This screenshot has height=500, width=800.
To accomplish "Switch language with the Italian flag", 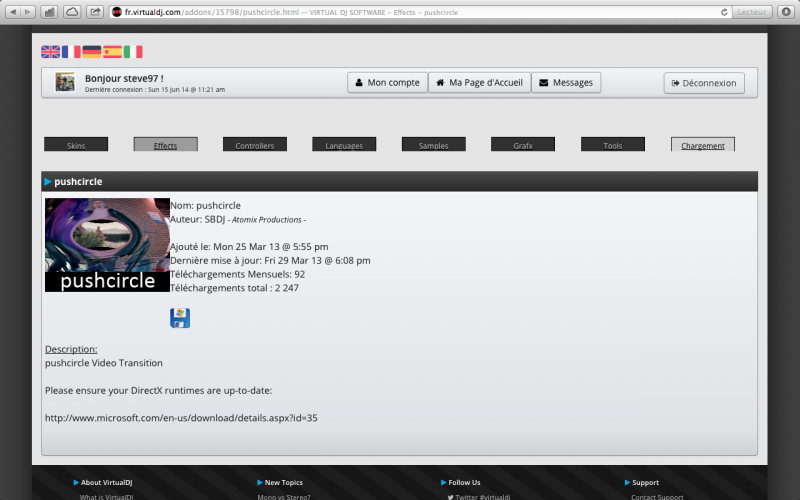I will 133,52.
